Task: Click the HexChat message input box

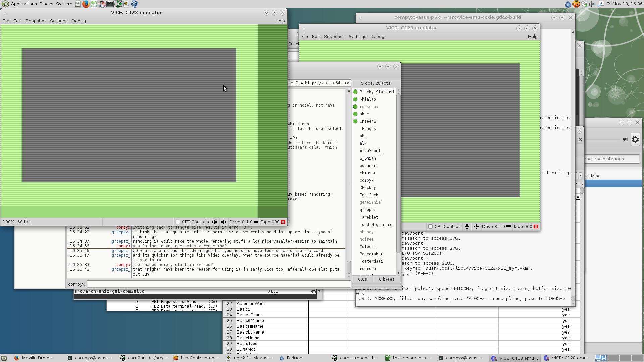Action: tap(219, 284)
